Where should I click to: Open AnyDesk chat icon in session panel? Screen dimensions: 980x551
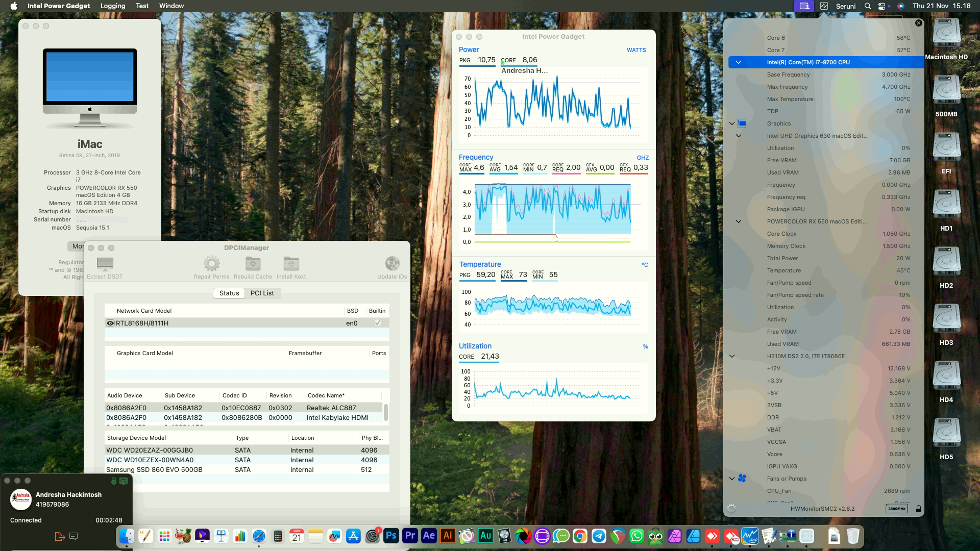click(x=73, y=536)
